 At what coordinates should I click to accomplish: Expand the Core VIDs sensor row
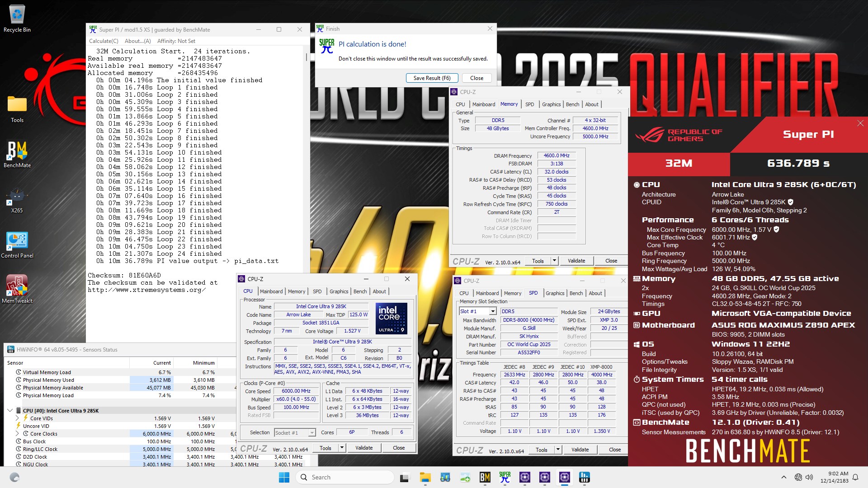click(x=18, y=418)
